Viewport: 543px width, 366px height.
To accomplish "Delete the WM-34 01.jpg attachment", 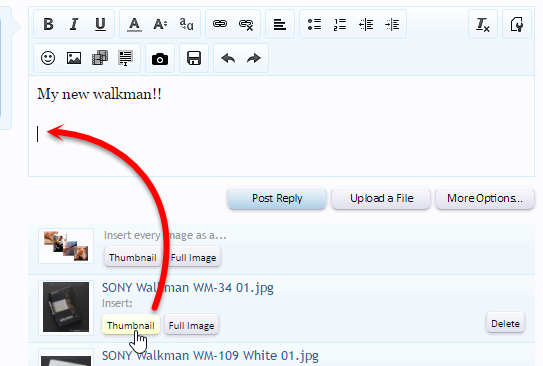I will (505, 323).
